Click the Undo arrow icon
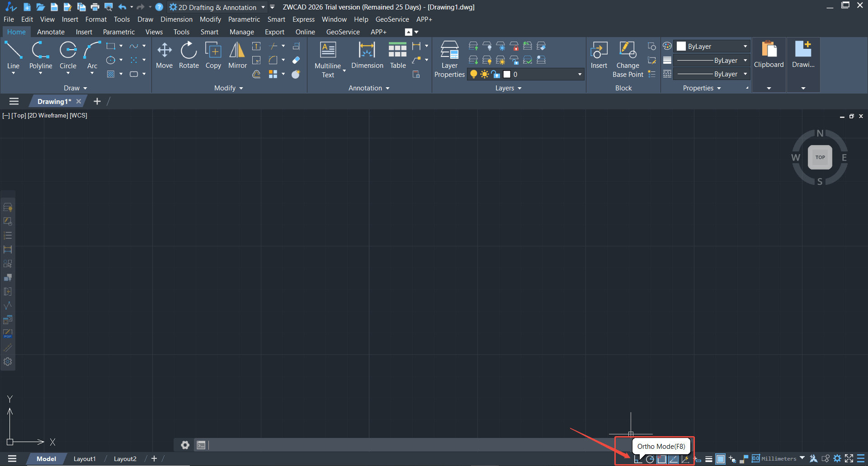868x466 pixels. pyautogui.click(x=122, y=7)
